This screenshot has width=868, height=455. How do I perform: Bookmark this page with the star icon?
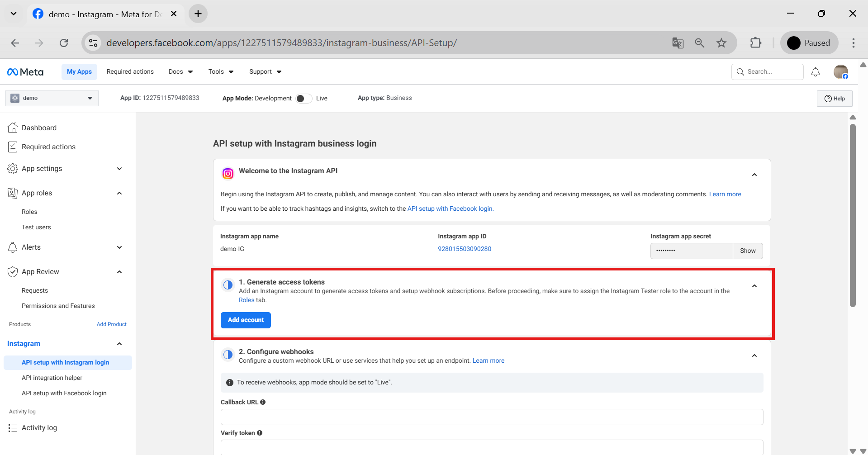click(721, 43)
